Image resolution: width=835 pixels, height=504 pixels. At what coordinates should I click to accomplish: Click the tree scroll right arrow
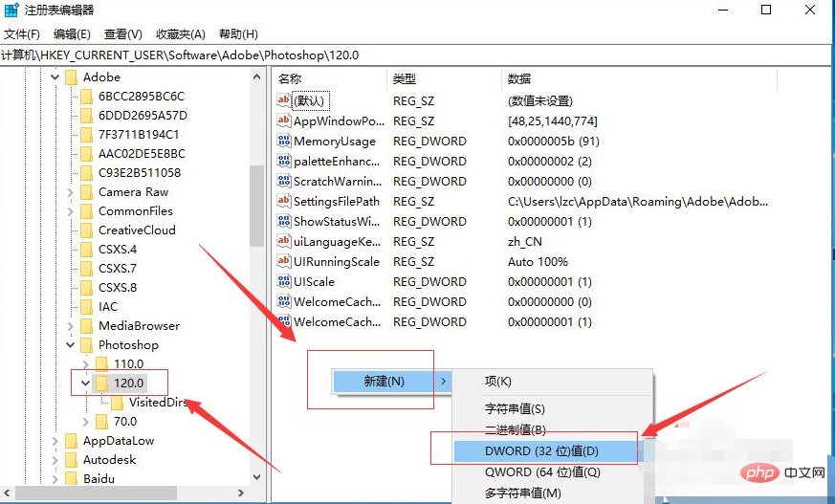[241, 493]
